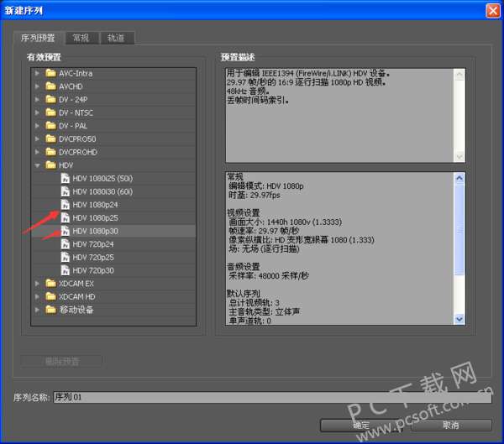Expand the DV - NTSC preset folder
Viewport: 504px width, 444px height.
[x=37, y=112]
